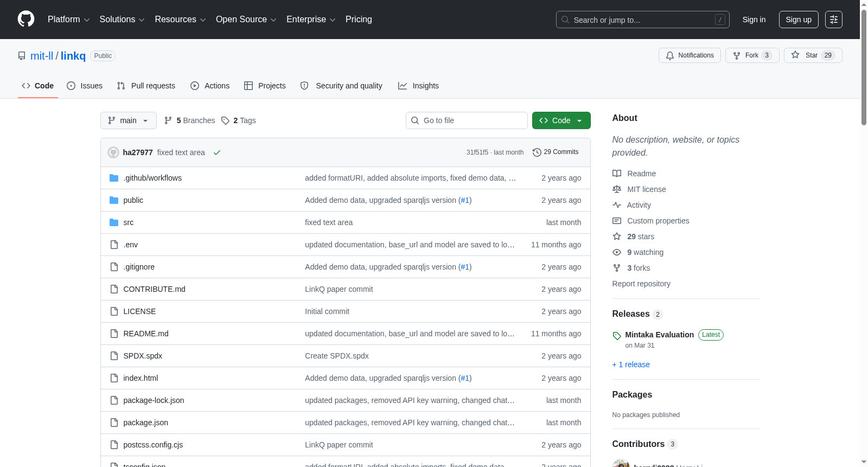This screenshot has height=467, width=868.
Task: Click ha27977 avatar in commit bar
Action: pos(113,152)
